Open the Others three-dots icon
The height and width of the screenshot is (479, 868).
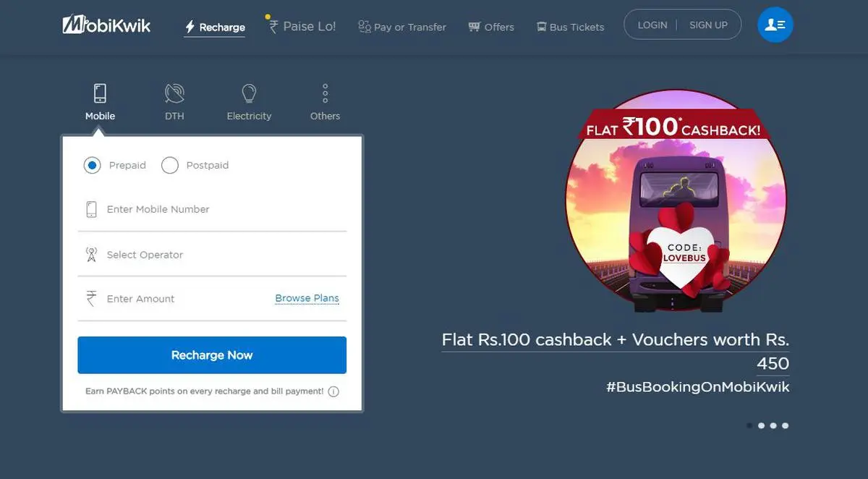(x=325, y=93)
